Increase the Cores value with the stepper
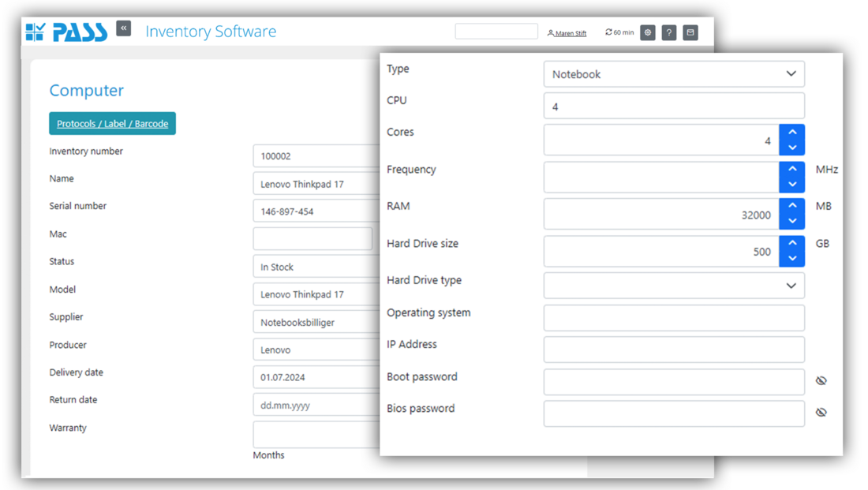The width and height of the screenshot is (868, 490). pyautogui.click(x=791, y=134)
